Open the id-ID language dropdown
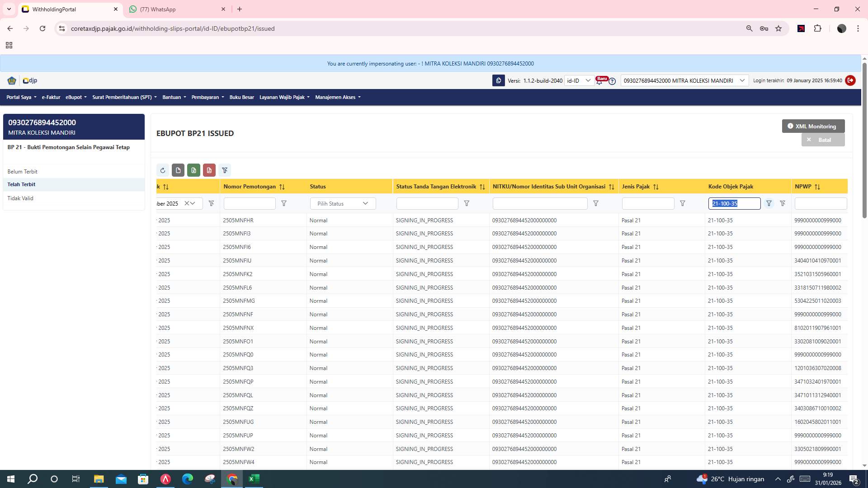Screen dimensions: 868x488 click(580, 80)
